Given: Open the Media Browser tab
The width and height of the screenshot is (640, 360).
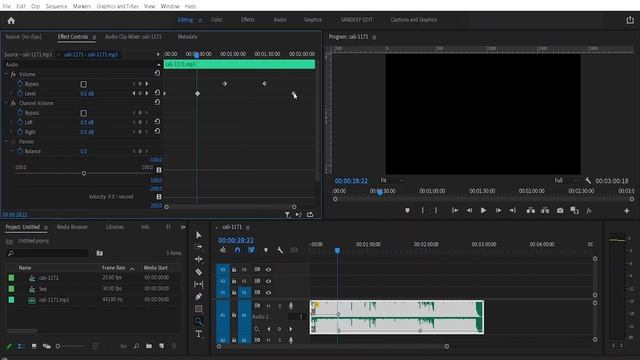Looking at the screenshot, I should [x=72, y=227].
